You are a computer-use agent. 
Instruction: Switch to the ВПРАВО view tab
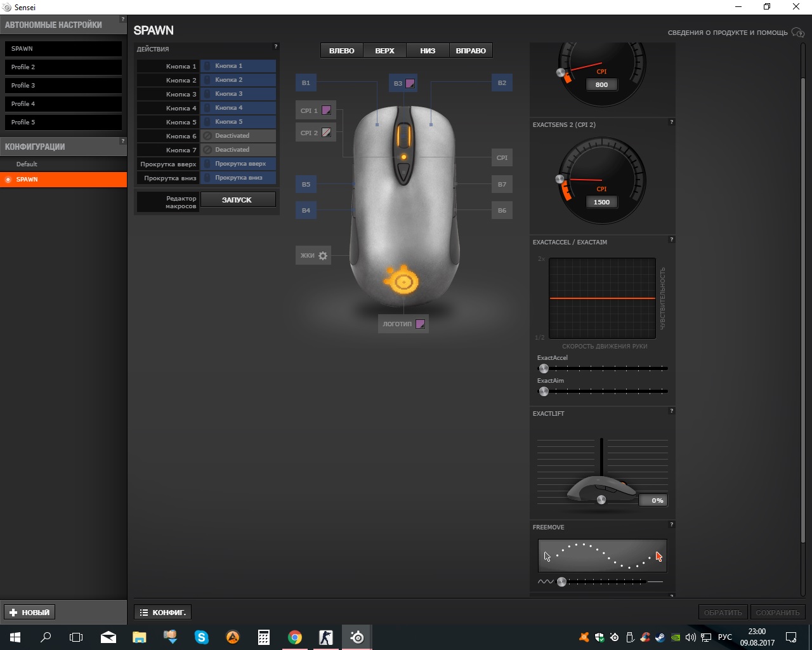tap(471, 51)
